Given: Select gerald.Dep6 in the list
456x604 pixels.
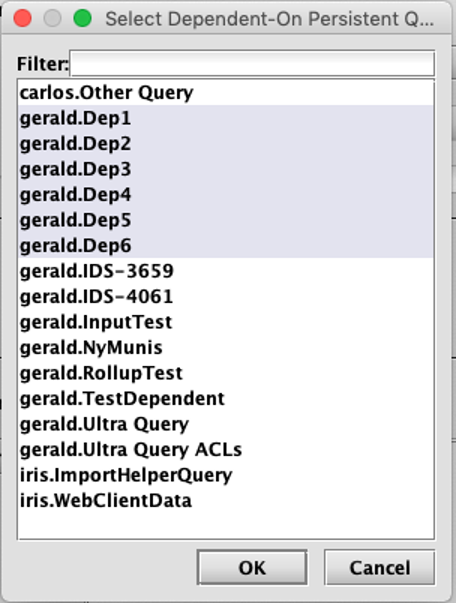Looking at the screenshot, I should pos(226,245).
